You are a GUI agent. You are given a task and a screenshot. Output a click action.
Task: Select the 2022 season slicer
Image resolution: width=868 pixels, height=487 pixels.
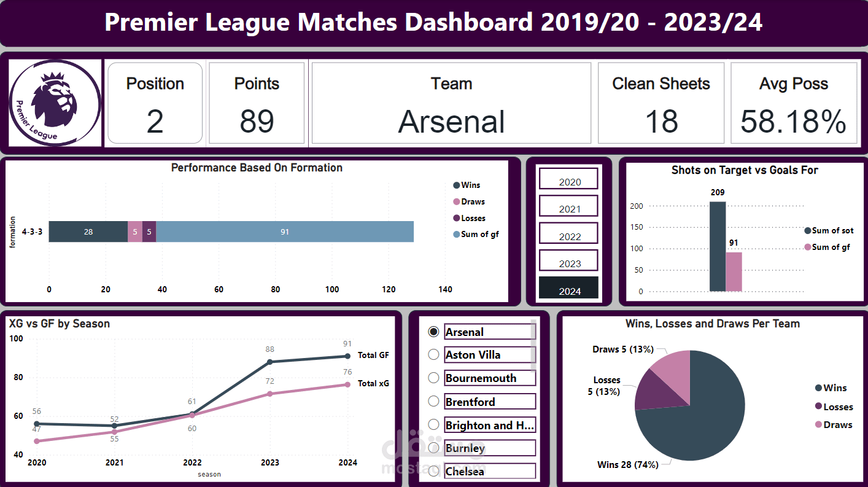click(568, 233)
